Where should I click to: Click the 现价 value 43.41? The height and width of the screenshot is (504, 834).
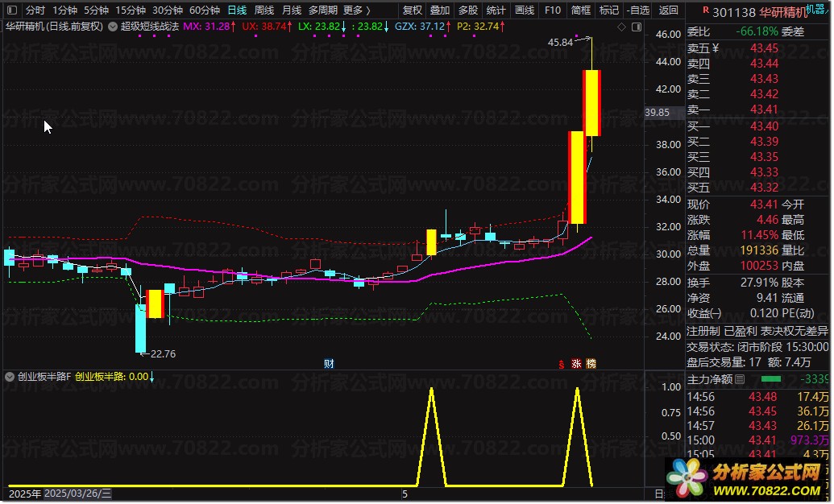pyautogui.click(x=764, y=204)
